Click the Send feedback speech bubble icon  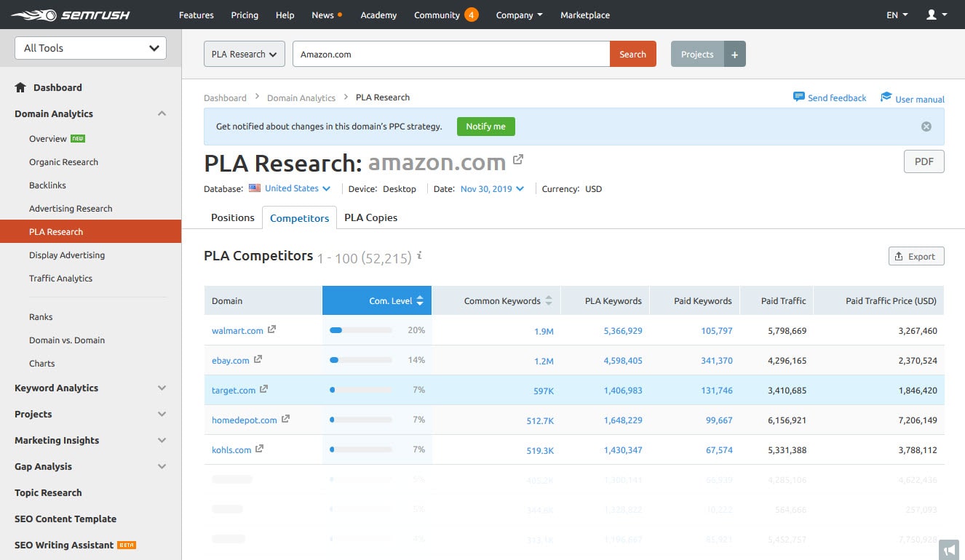tap(799, 96)
